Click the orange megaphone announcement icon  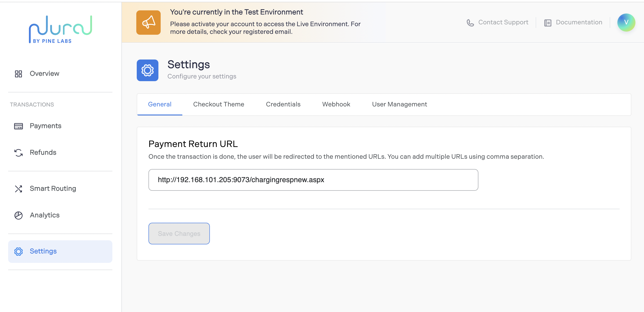pyautogui.click(x=148, y=23)
